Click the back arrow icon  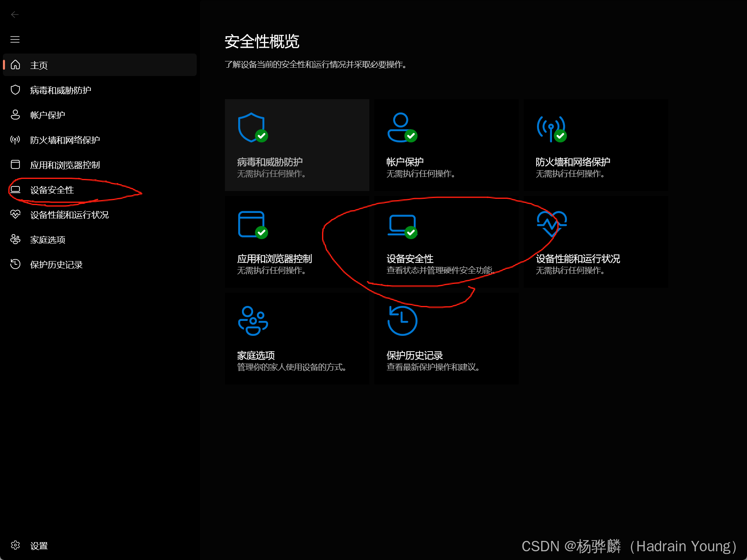click(x=15, y=15)
